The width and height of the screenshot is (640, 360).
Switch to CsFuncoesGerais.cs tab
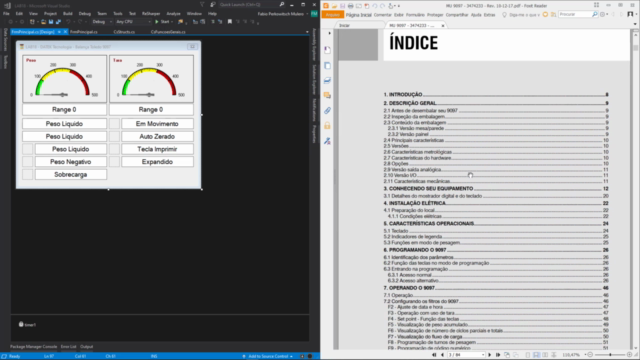168,32
